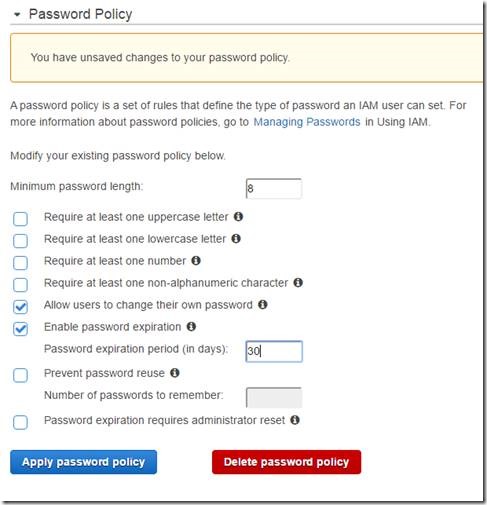Click info icon next to Prevent password reuse
Image resolution: width=487 pixels, height=505 pixels.
coord(175,373)
